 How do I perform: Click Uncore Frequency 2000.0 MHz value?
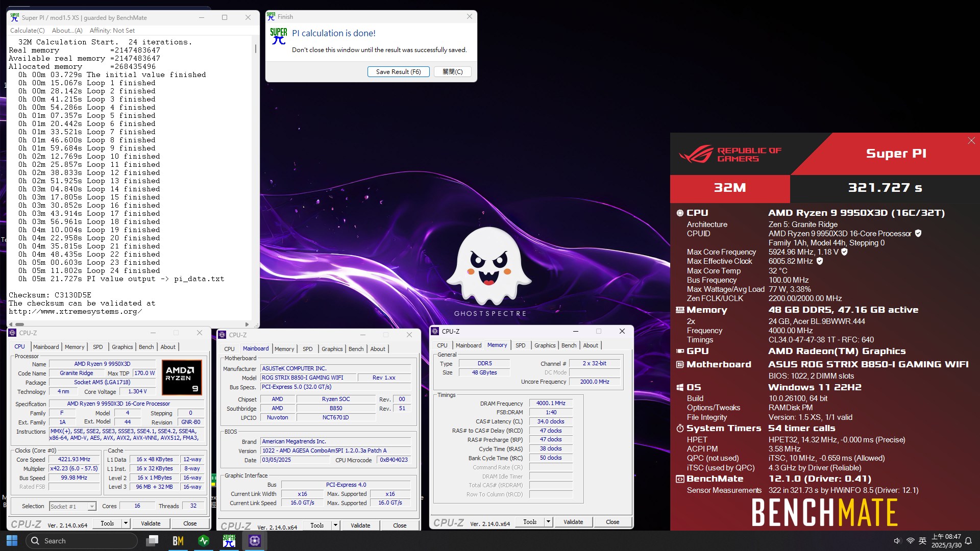[x=595, y=382]
